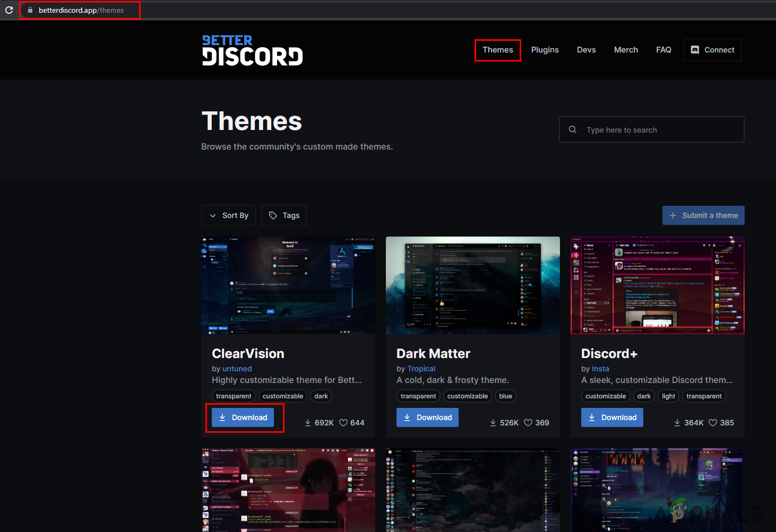Image resolution: width=776 pixels, height=532 pixels.
Task: Open author Tropical's profile link
Action: tap(421, 369)
